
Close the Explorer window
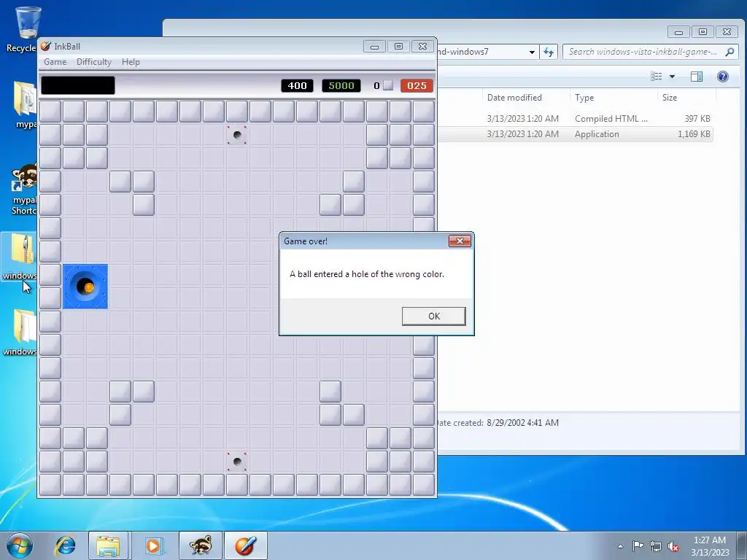[727, 32]
